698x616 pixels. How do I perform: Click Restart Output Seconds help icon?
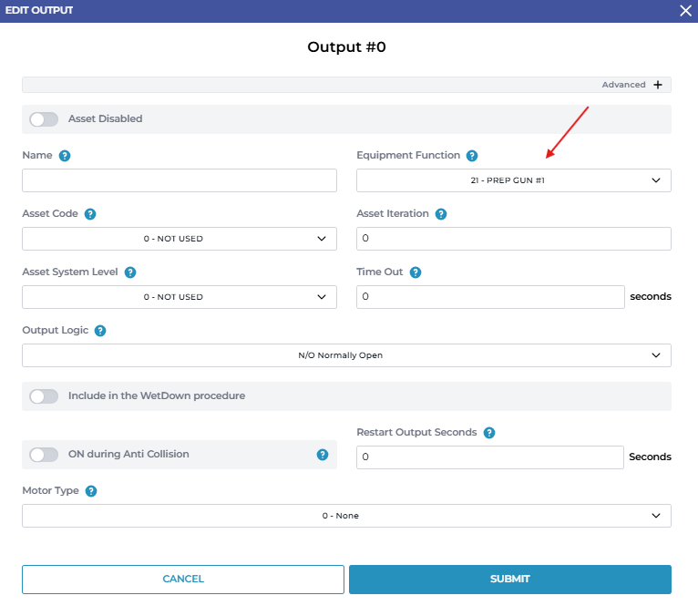coord(489,433)
